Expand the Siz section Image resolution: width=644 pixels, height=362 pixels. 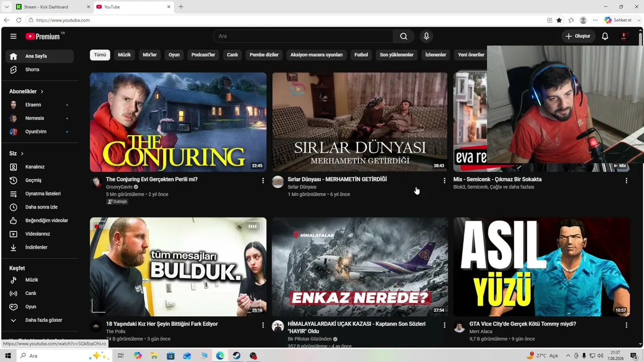[x=16, y=153]
